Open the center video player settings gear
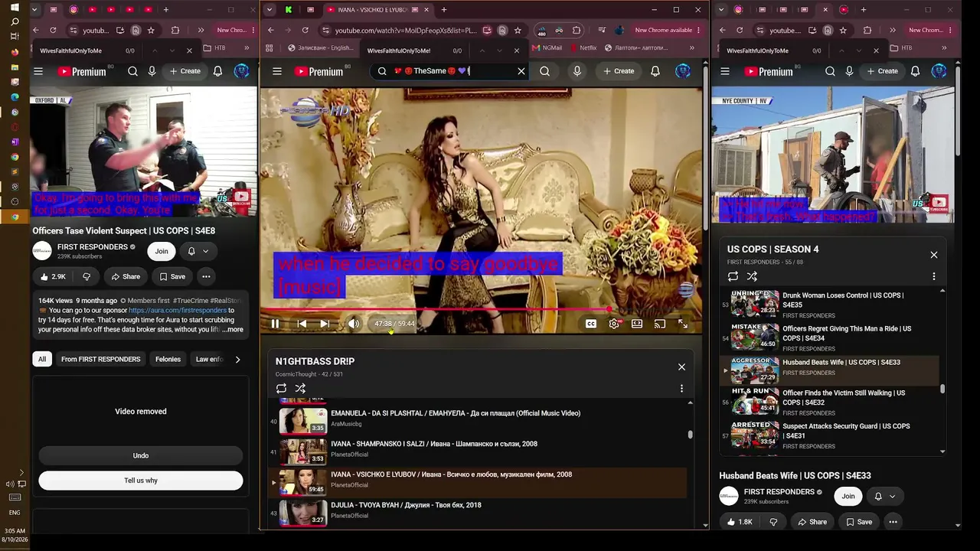The height and width of the screenshot is (551, 980). pyautogui.click(x=614, y=324)
